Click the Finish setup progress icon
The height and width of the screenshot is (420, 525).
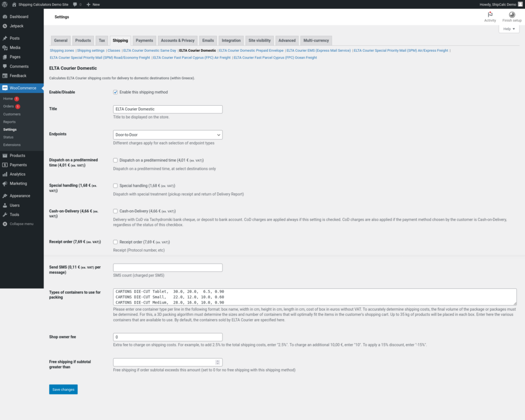pos(512,14)
